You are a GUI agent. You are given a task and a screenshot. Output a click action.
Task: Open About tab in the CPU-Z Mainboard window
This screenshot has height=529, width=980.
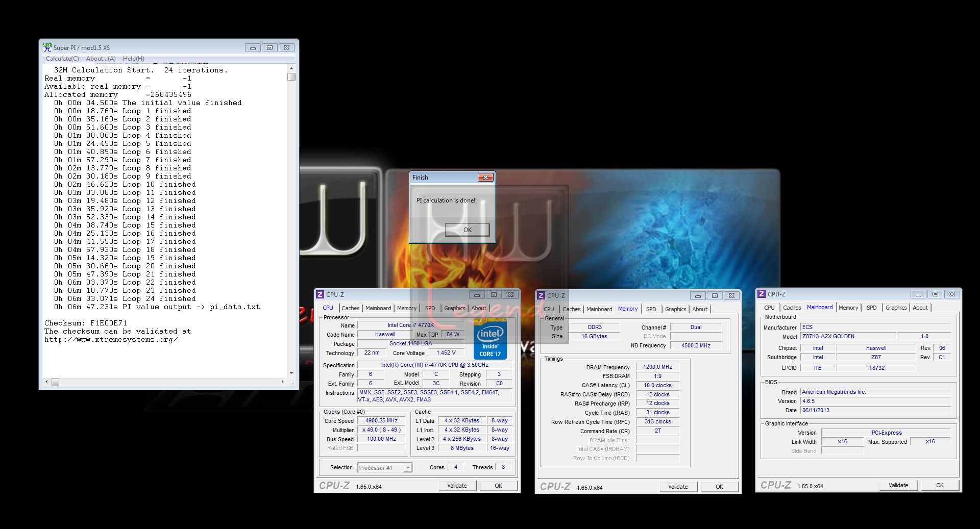click(x=920, y=308)
